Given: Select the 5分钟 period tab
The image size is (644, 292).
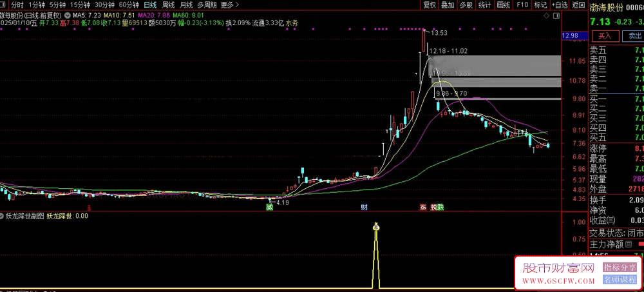Looking at the screenshot, I should 57,5.
